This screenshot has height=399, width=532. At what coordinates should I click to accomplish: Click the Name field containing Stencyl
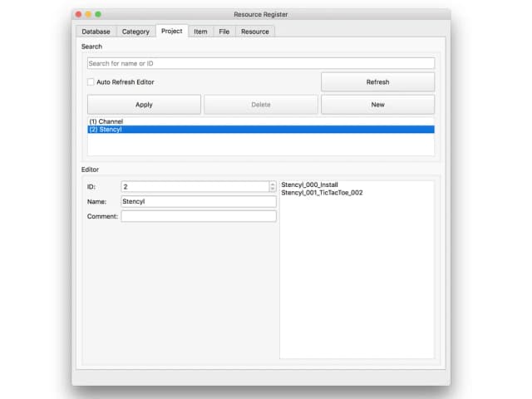[x=199, y=201]
